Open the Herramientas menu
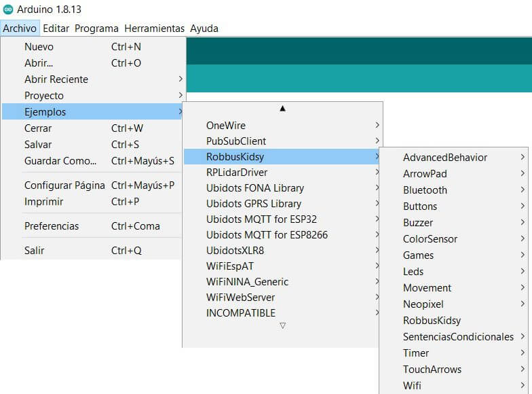 pos(154,29)
